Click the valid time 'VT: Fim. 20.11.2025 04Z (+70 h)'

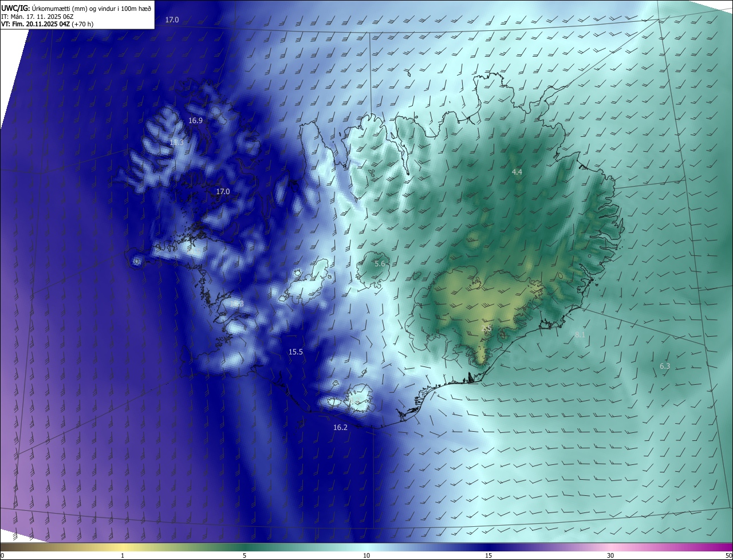click(47, 24)
